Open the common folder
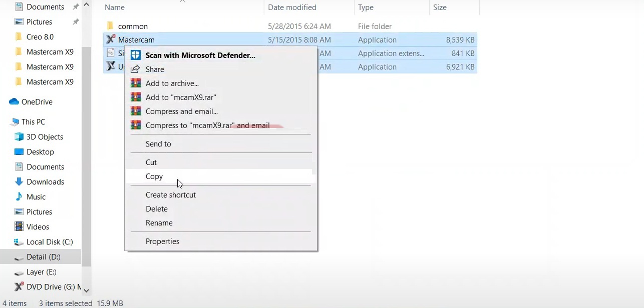Image resolution: width=644 pixels, height=308 pixels. point(133,26)
